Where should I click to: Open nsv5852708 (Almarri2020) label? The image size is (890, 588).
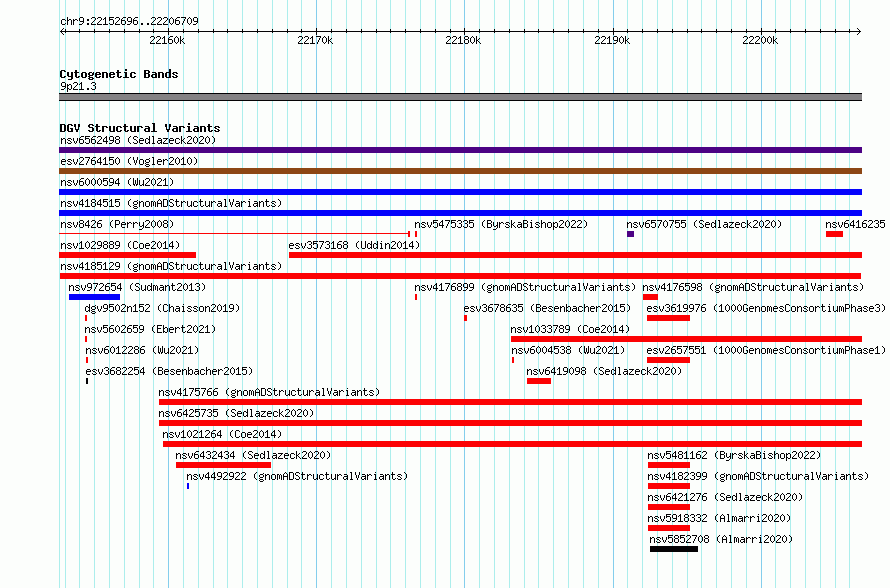[721, 539]
